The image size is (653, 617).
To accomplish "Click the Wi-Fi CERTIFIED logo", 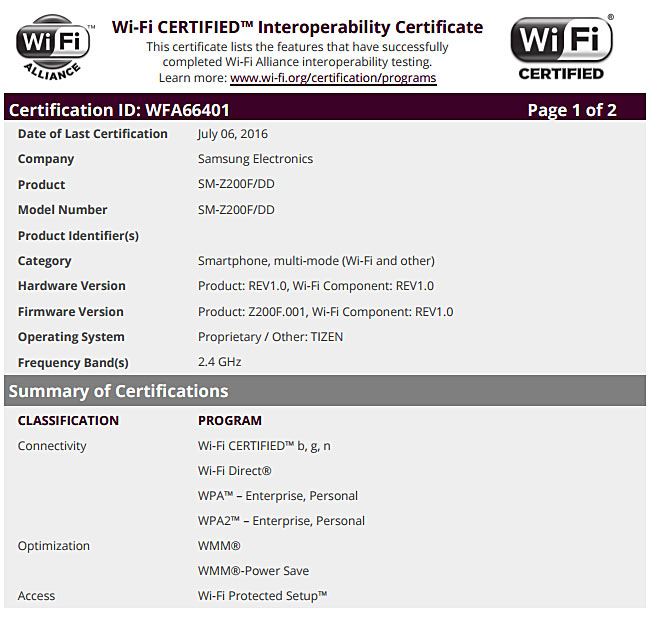I will click(561, 47).
